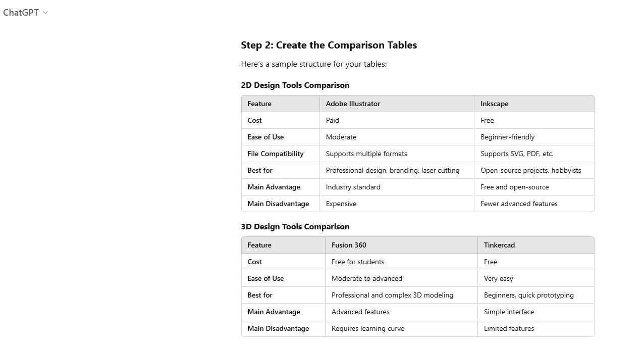The height and width of the screenshot is (346, 644).
Task: Click the Step 2 comparison tables heading
Action: [x=329, y=45]
